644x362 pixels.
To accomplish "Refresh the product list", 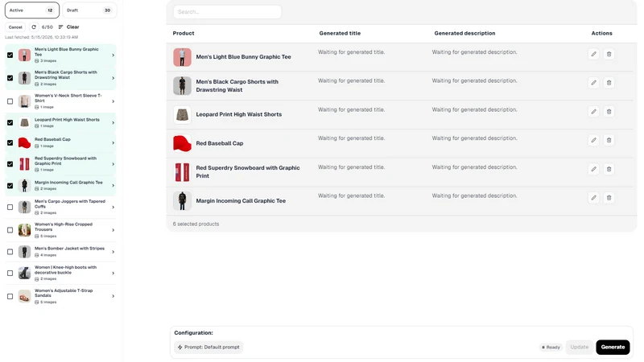I will click(34, 27).
